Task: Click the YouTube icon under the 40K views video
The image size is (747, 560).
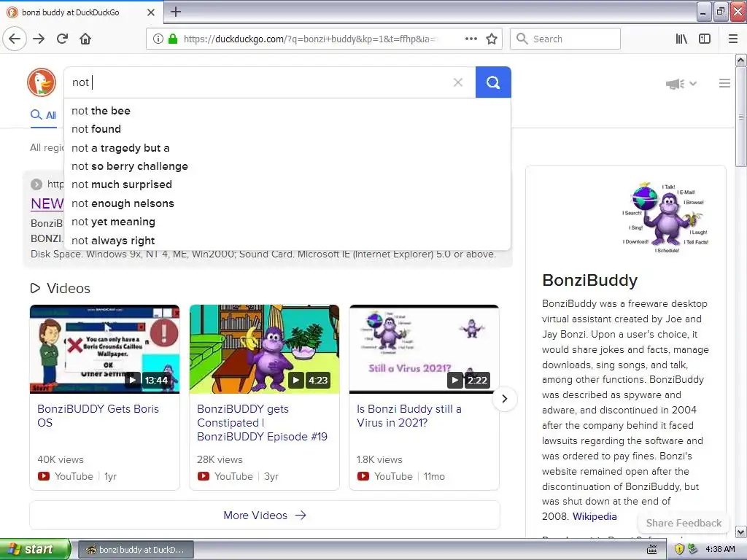Action: (x=44, y=476)
